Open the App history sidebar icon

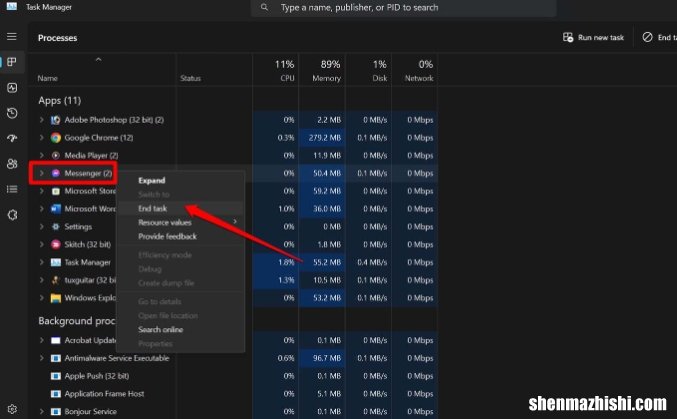tap(12, 113)
